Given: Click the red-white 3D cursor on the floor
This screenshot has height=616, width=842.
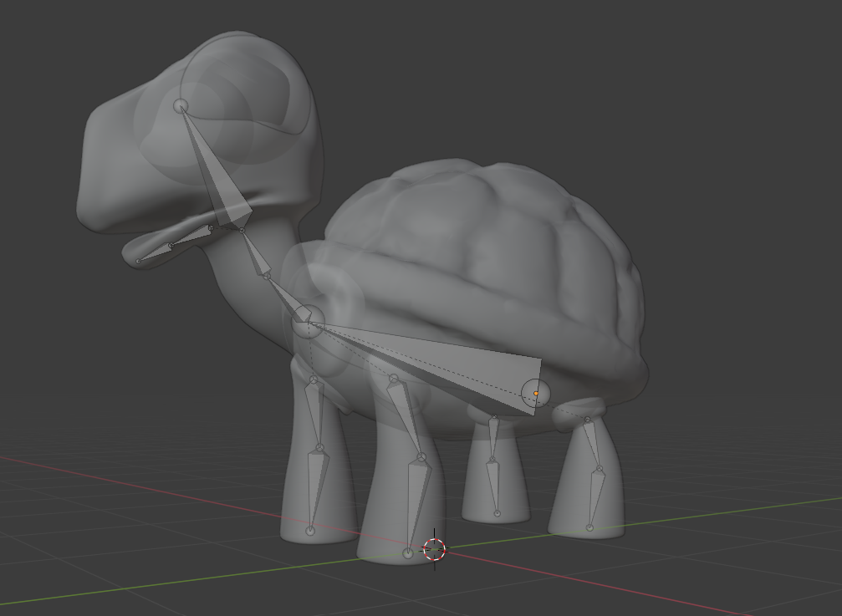Looking at the screenshot, I should click(x=435, y=549).
